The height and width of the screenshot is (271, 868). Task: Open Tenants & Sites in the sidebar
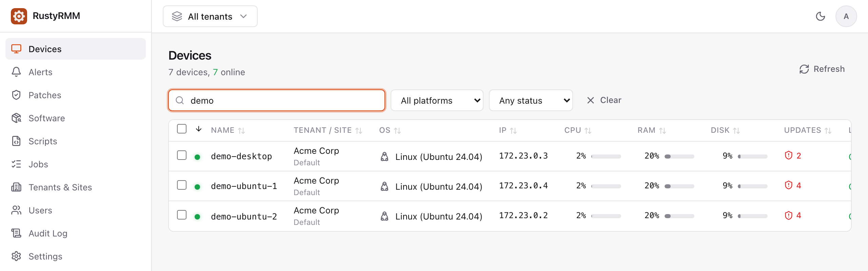(76, 187)
